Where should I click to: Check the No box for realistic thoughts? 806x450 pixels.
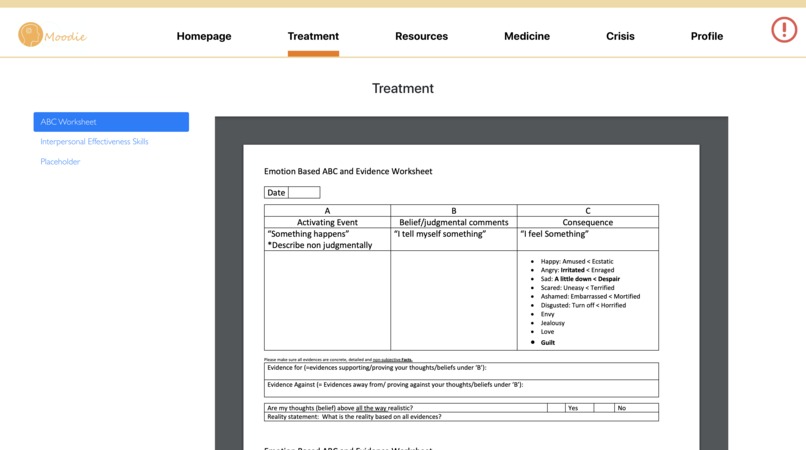(x=604, y=408)
